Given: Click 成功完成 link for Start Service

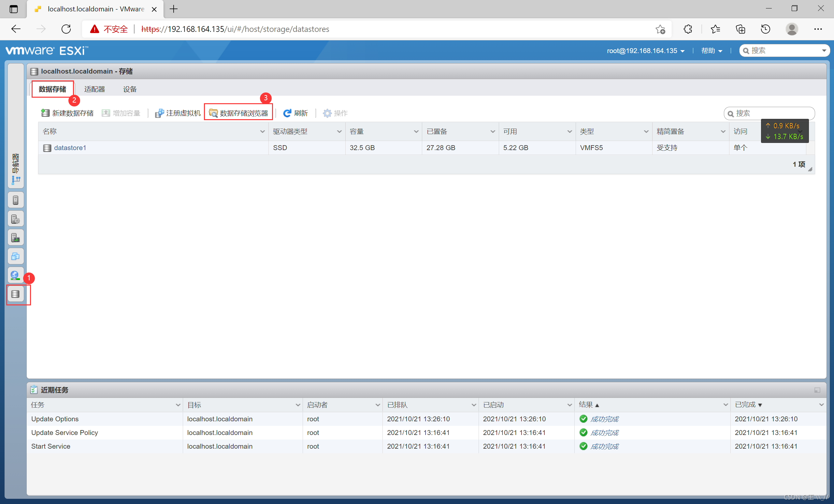Looking at the screenshot, I should (604, 446).
